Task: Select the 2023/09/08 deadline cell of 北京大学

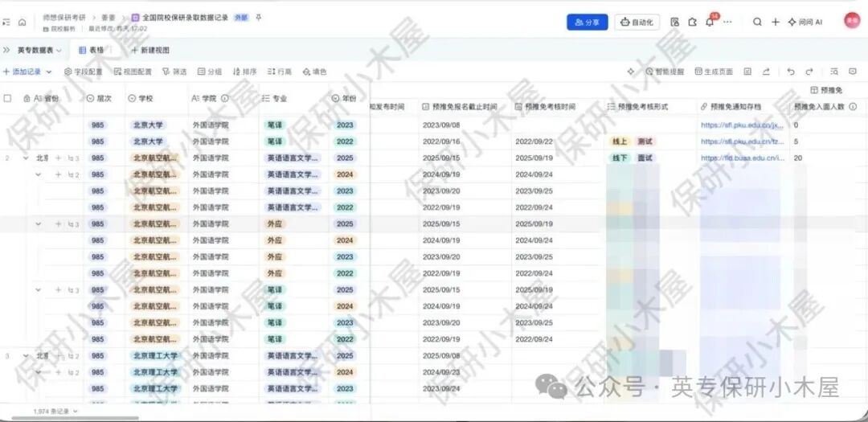Action: [465, 125]
